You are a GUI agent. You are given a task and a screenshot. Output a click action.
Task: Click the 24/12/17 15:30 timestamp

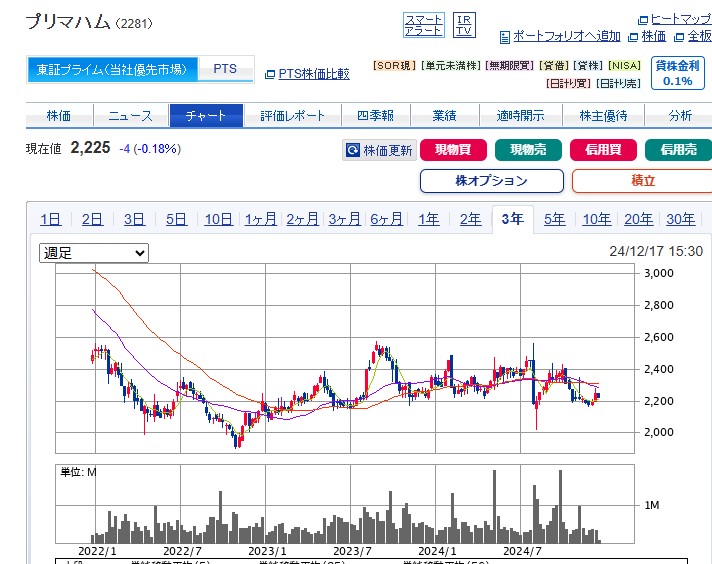(656, 251)
